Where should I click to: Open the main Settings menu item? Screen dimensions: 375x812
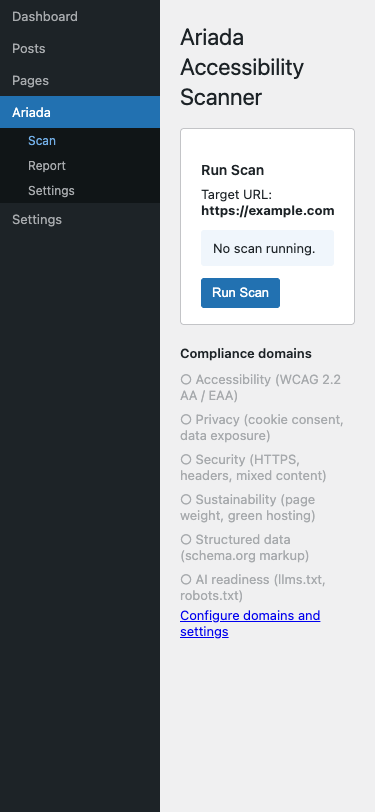[x=80, y=220]
